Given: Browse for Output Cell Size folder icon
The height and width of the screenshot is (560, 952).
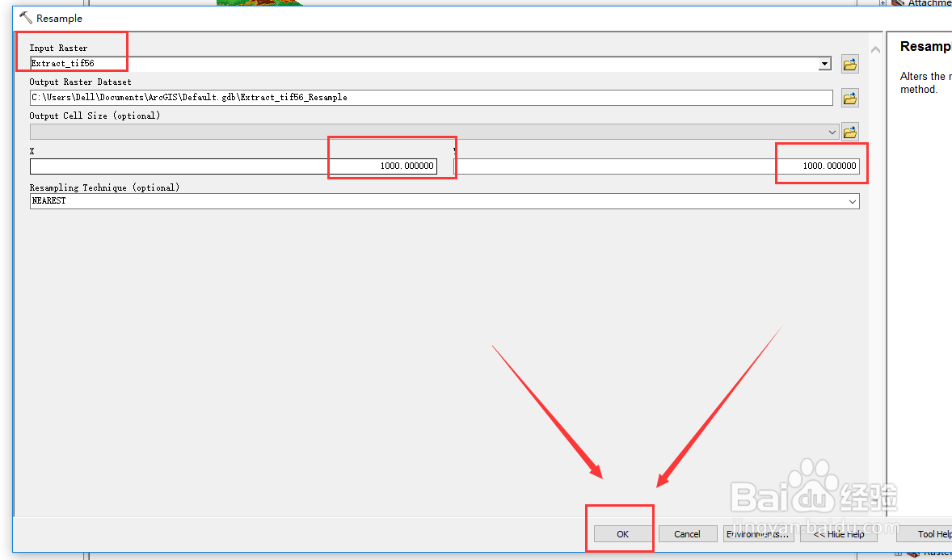Looking at the screenshot, I should pos(849,131).
